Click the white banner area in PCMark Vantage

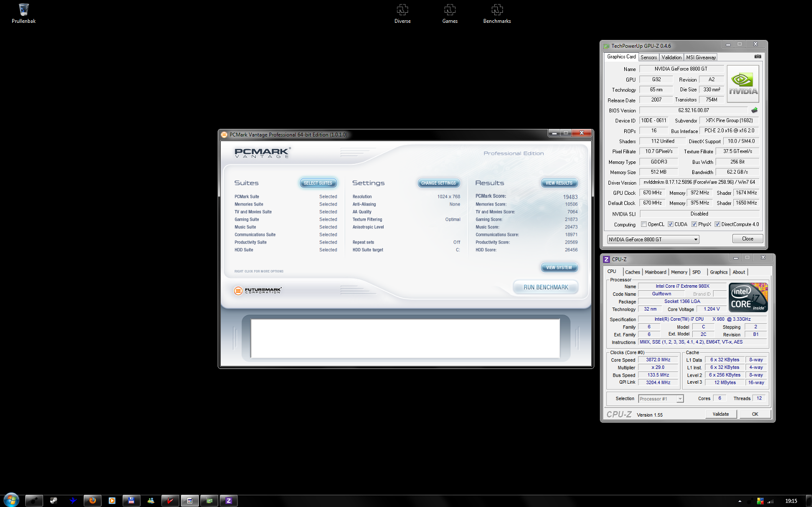click(405, 339)
